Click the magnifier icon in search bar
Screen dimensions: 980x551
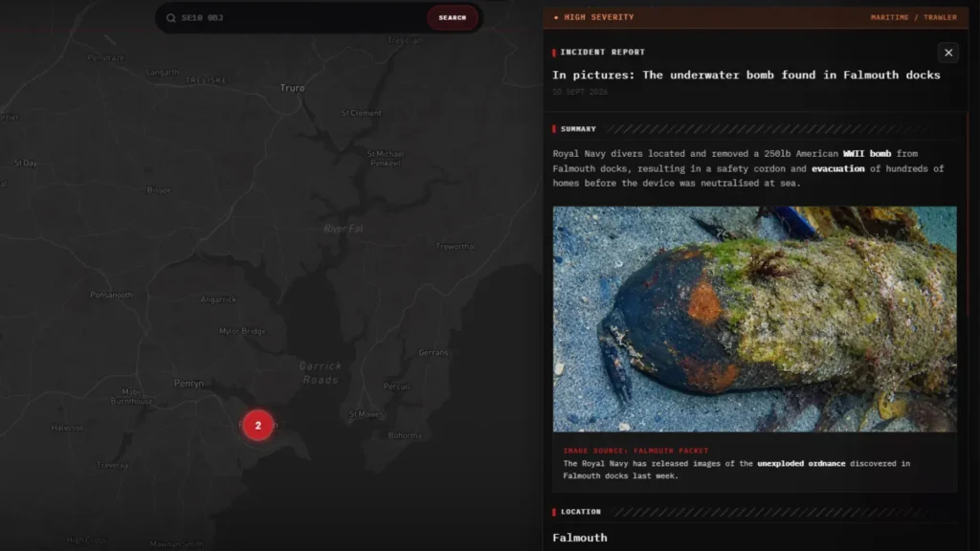coord(170,18)
